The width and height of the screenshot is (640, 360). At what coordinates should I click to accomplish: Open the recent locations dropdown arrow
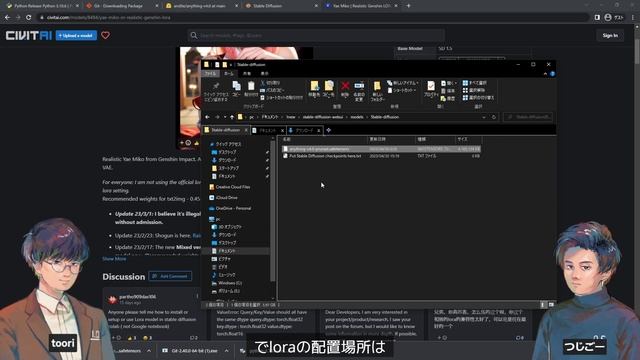pos(225,117)
